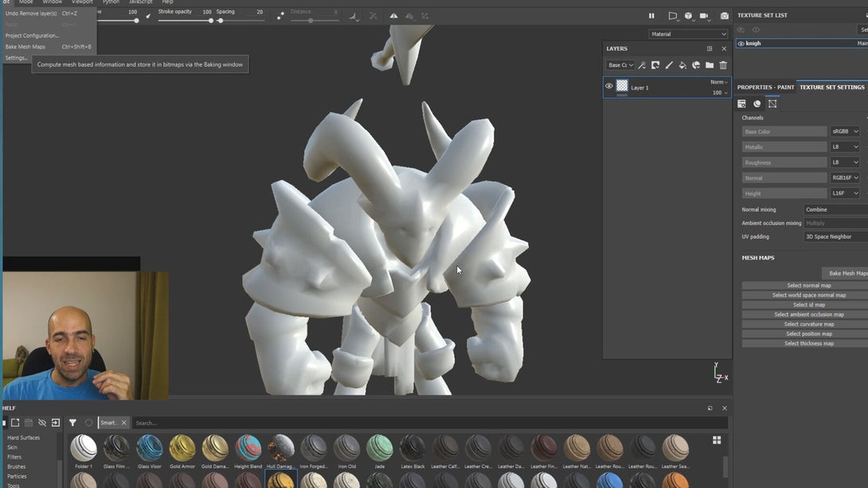The height and width of the screenshot is (488, 868).
Task: Toggle visibility of knigh texture set
Action: 741,43
